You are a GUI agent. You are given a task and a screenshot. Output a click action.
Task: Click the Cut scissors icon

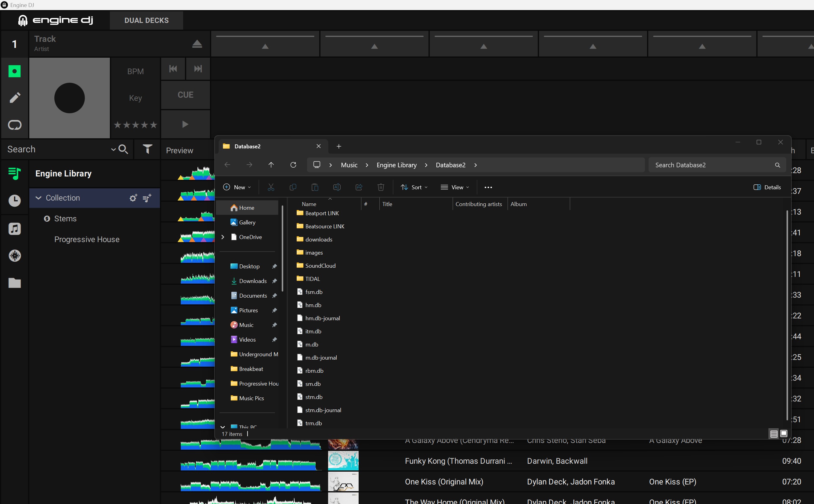pos(271,187)
